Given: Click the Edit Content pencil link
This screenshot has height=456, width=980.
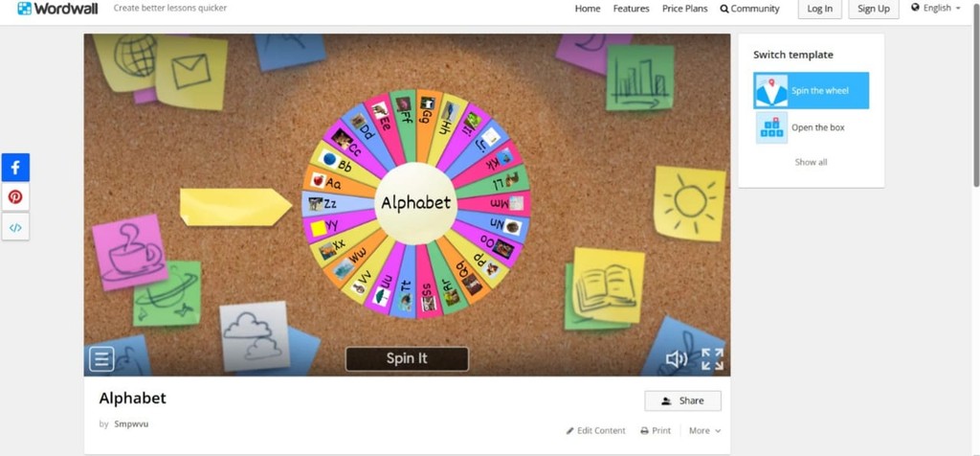Looking at the screenshot, I should (x=595, y=430).
